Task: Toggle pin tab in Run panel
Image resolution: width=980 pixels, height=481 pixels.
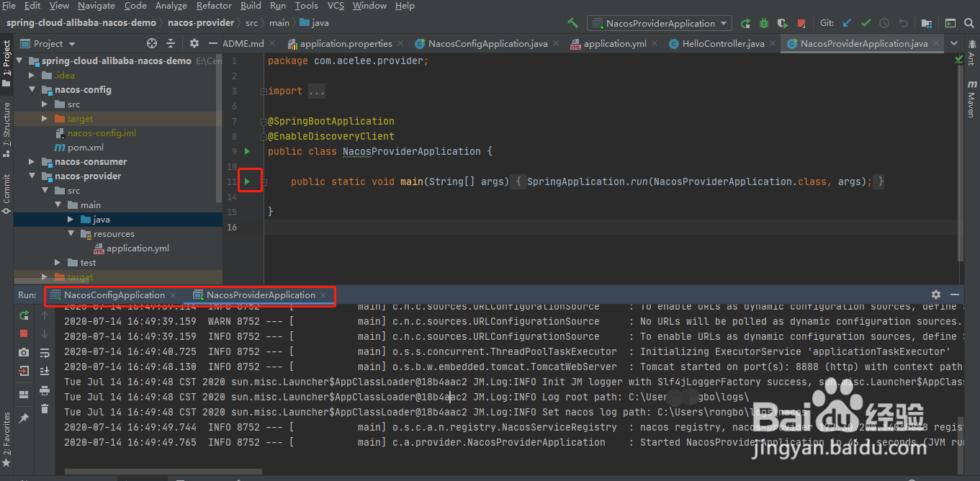Action: click(x=24, y=418)
